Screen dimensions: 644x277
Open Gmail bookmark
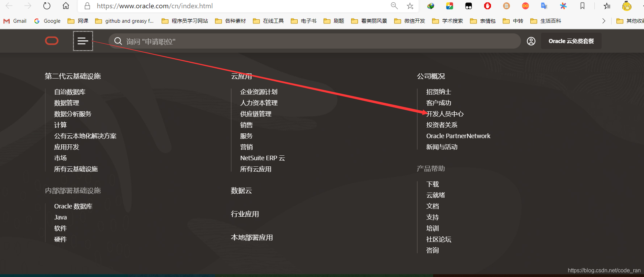tap(15, 21)
